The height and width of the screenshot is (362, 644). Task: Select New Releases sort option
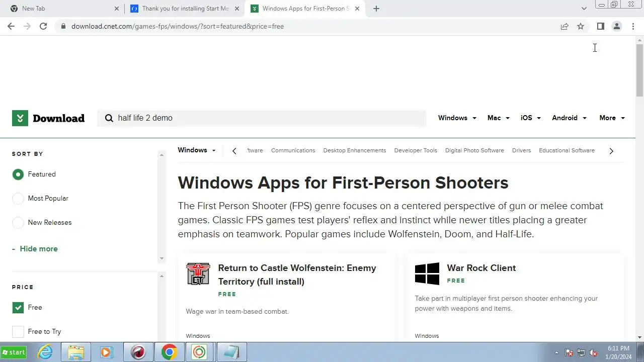pyautogui.click(x=18, y=223)
